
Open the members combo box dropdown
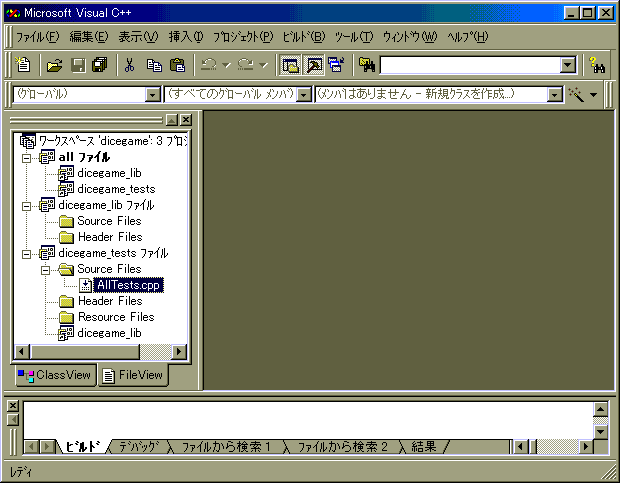point(555,94)
